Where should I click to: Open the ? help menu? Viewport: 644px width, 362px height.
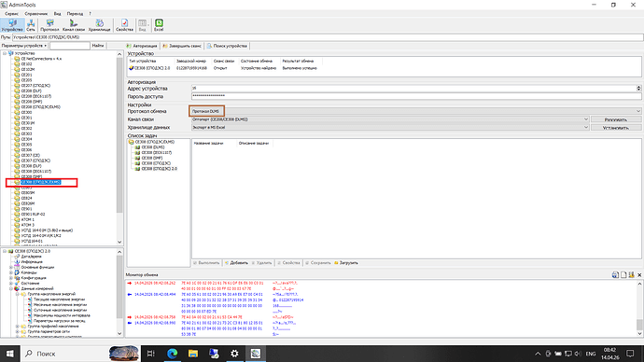[90, 14]
